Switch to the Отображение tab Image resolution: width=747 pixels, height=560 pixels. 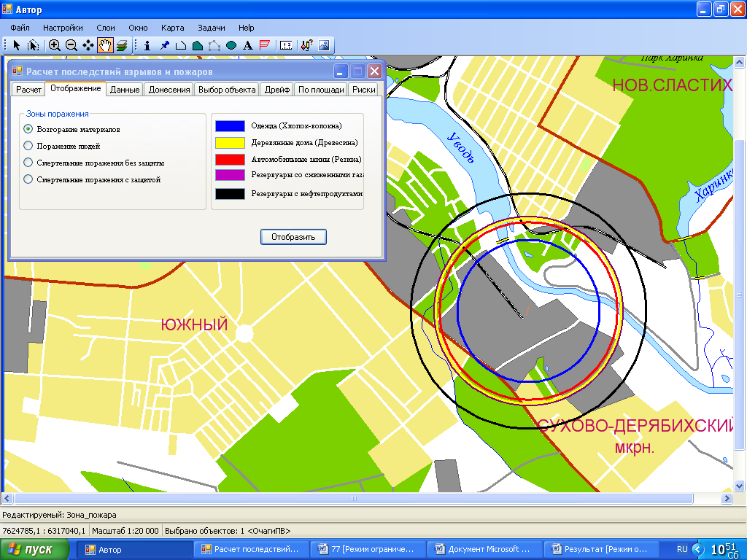pyautogui.click(x=75, y=88)
